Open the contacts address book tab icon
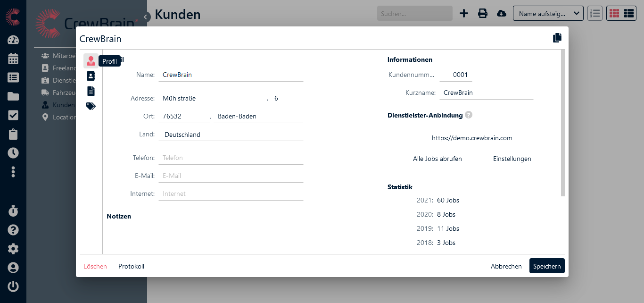This screenshot has width=644, height=303. pyautogui.click(x=91, y=76)
